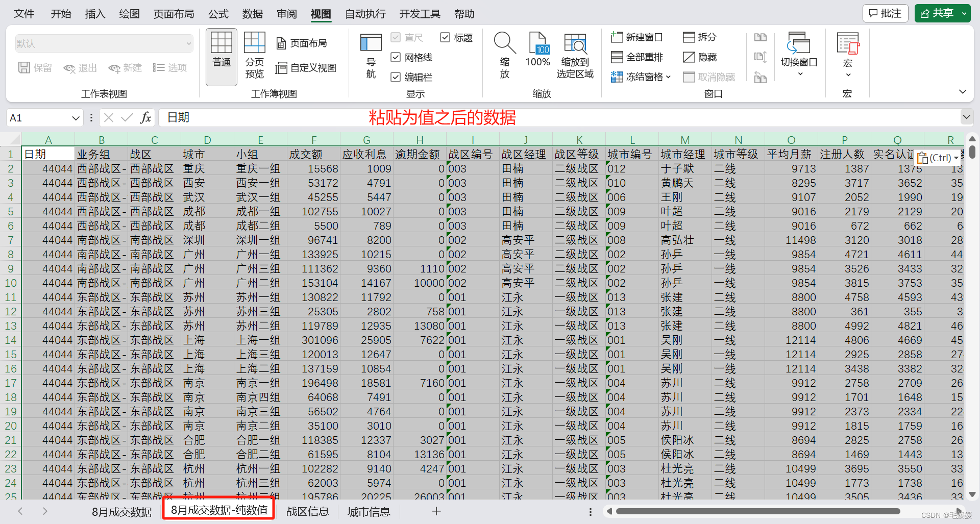Click New (新建) sheet view
The height and width of the screenshot is (524, 980).
click(125, 68)
